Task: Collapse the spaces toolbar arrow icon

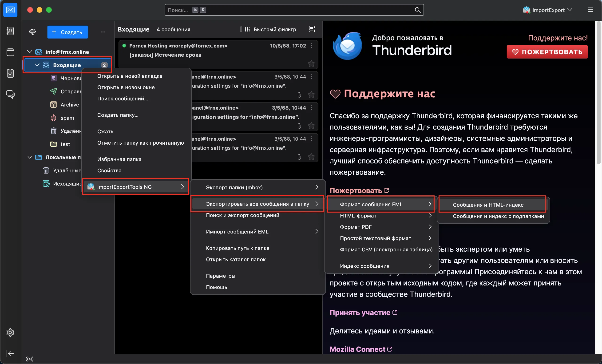Action: [x=10, y=353]
